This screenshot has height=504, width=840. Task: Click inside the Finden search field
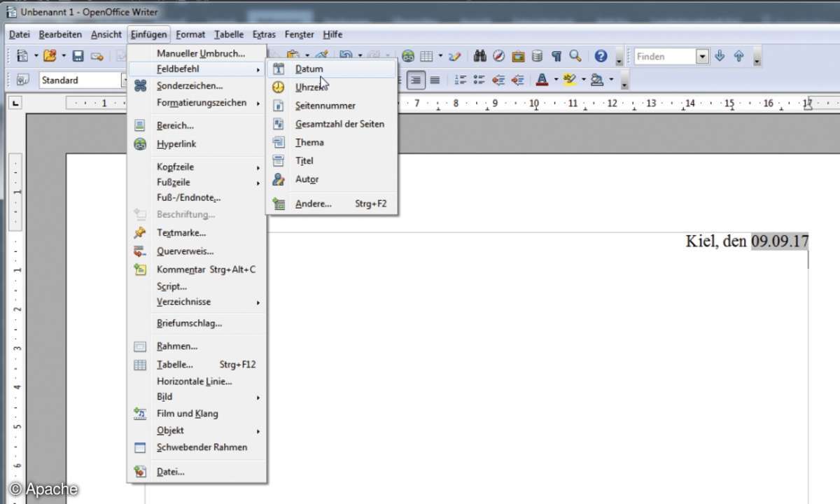click(665, 56)
